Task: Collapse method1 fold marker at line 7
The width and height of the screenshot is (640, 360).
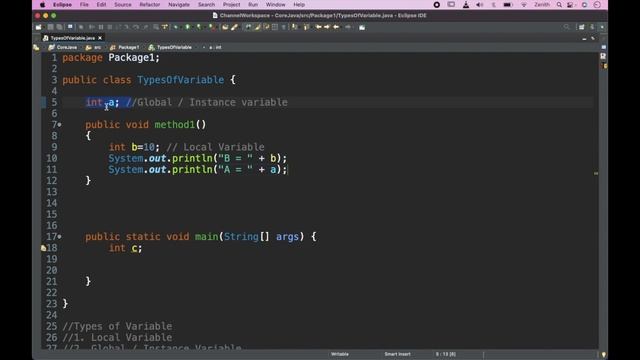Action: pos(60,124)
